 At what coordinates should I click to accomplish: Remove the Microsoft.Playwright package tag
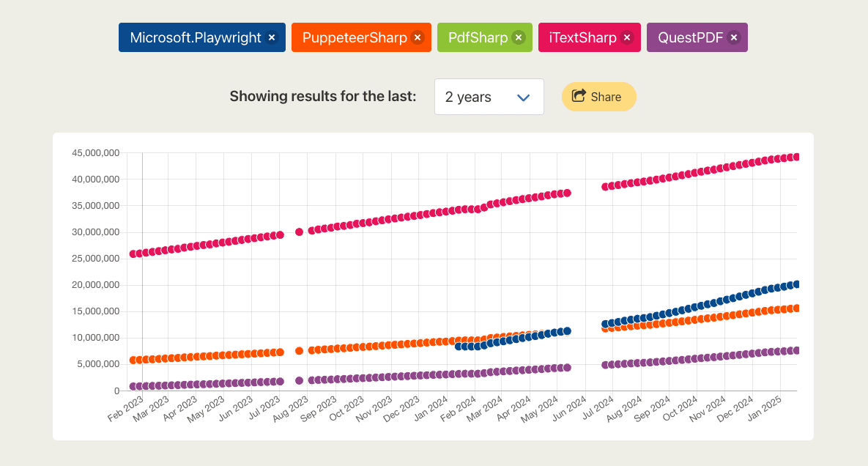tap(272, 37)
